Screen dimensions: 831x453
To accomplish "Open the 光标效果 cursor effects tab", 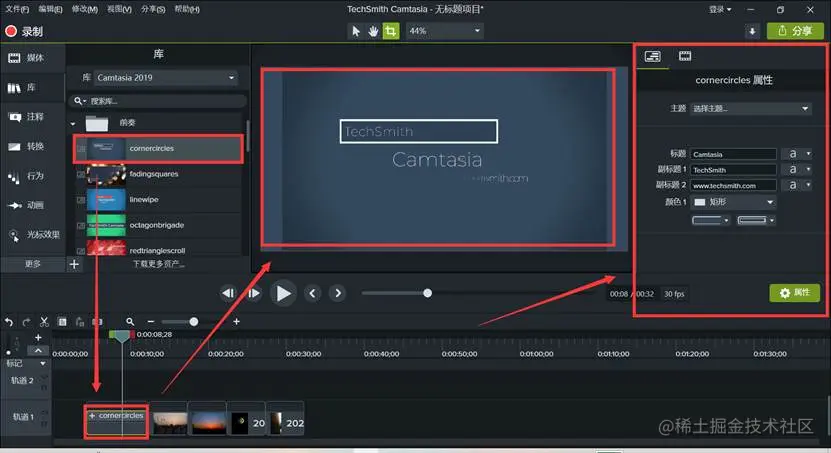I will (33, 235).
